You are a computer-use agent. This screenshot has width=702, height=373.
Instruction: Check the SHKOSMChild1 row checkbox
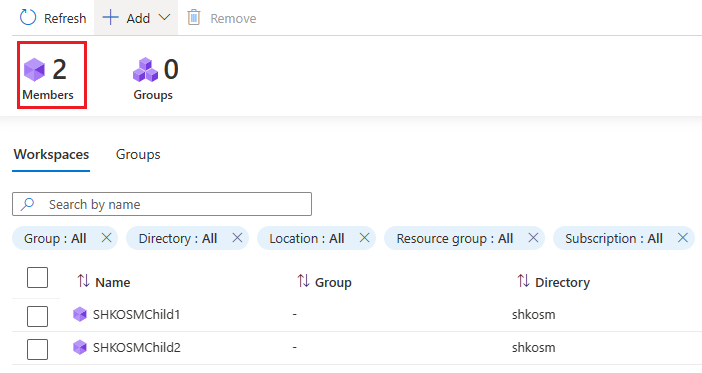click(x=38, y=316)
